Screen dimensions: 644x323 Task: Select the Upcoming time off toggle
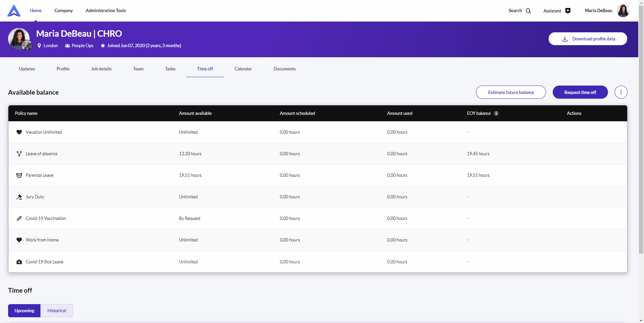pyautogui.click(x=24, y=311)
